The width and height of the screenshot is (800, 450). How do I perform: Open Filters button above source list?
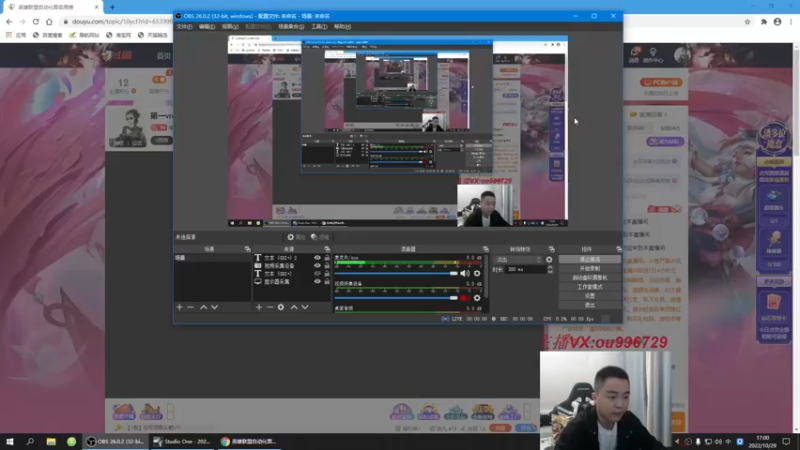coord(320,237)
